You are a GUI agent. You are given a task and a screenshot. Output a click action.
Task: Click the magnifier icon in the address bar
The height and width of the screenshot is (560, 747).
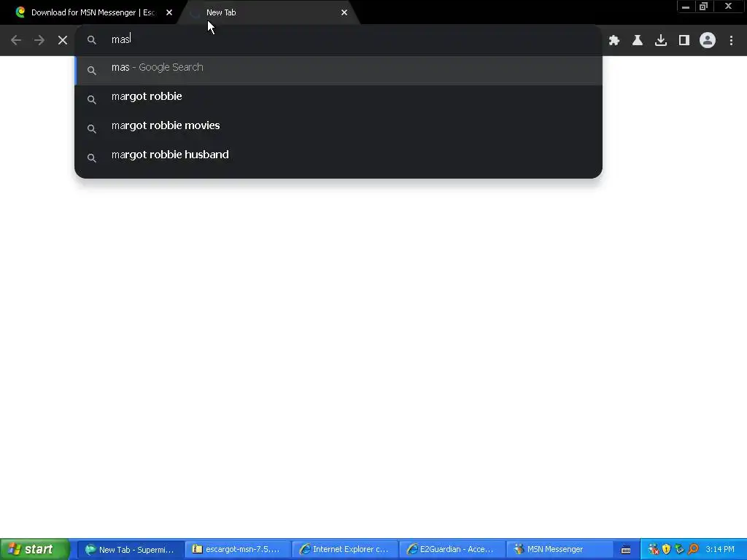point(91,40)
